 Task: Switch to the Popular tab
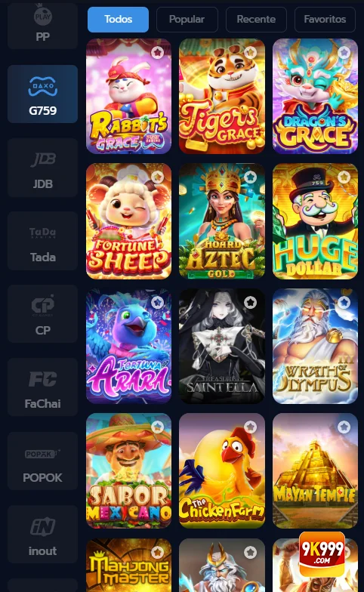(x=187, y=20)
